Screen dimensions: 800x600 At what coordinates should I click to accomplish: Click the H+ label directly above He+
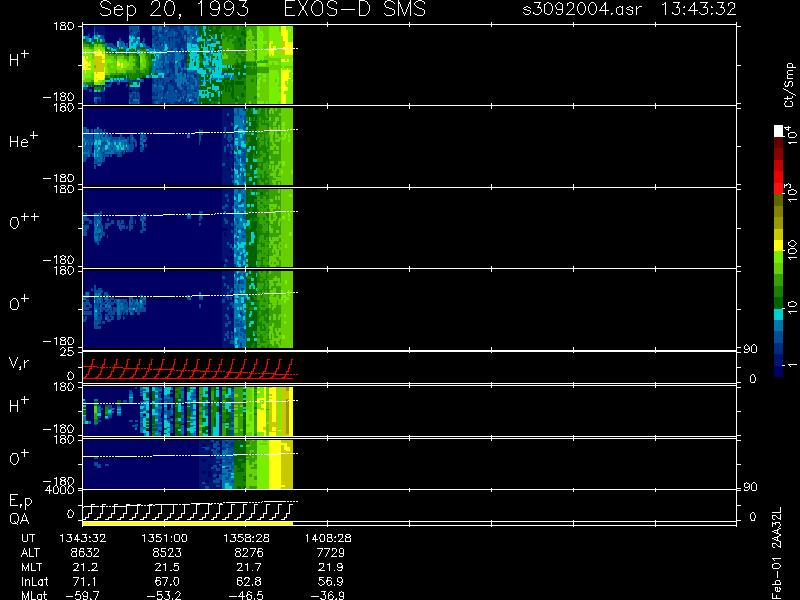[x=19, y=59]
